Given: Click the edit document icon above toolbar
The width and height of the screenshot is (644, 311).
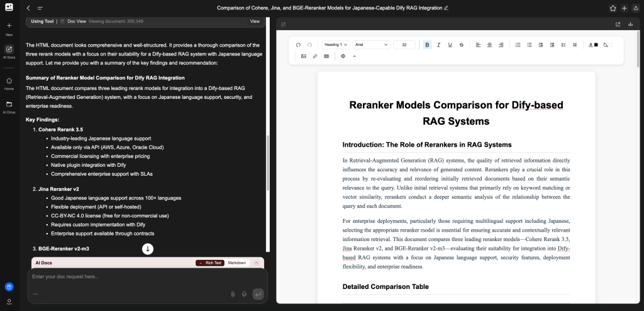Looking at the screenshot, I should tap(284, 25).
